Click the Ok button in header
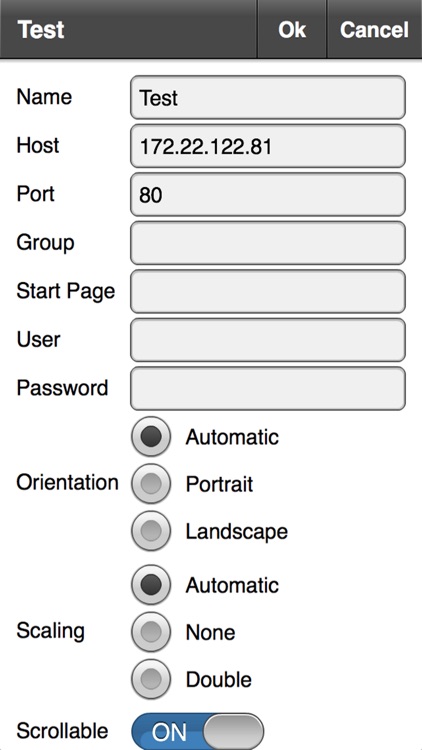Image resolution: width=422 pixels, height=750 pixels. point(292,29)
